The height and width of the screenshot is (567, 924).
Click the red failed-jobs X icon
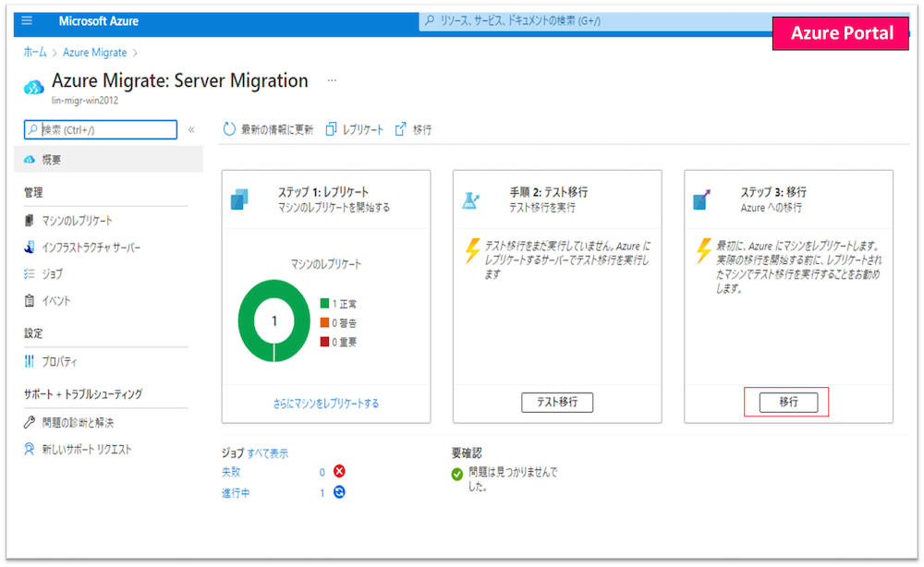(x=339, y=471)
